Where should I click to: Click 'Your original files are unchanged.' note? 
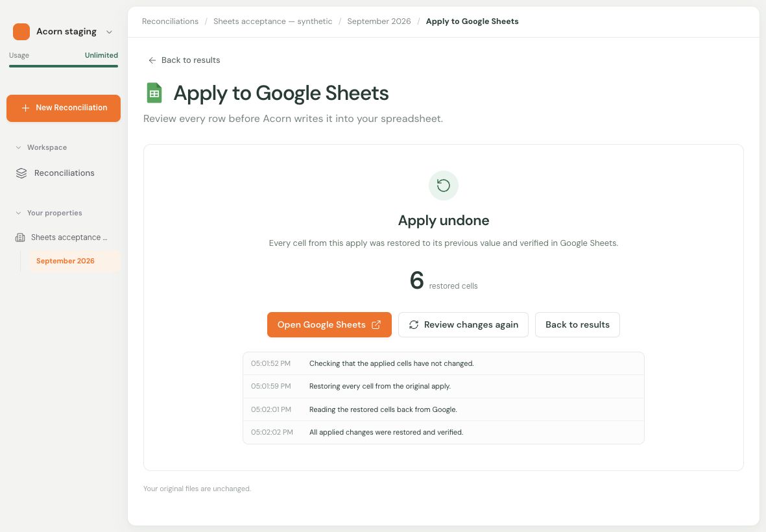[x=197, y=489]
